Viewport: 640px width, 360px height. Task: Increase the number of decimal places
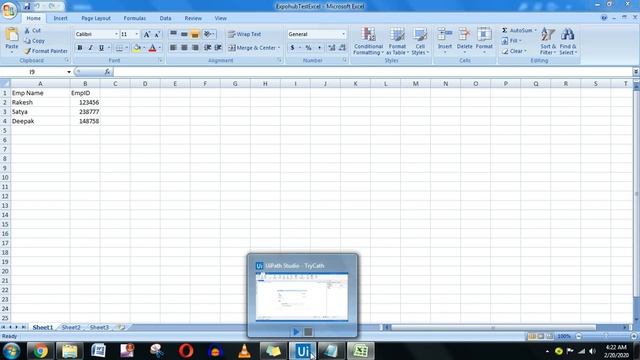click(x=331, y=48)
